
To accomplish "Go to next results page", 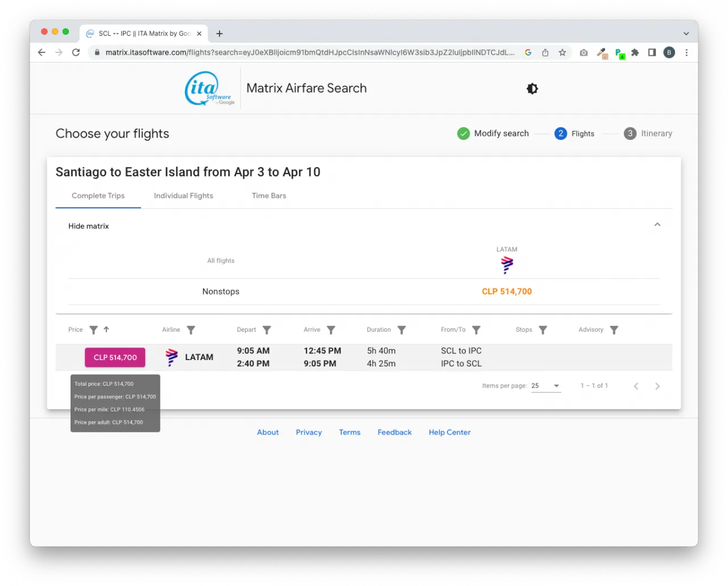I will (x=657, y=386).
